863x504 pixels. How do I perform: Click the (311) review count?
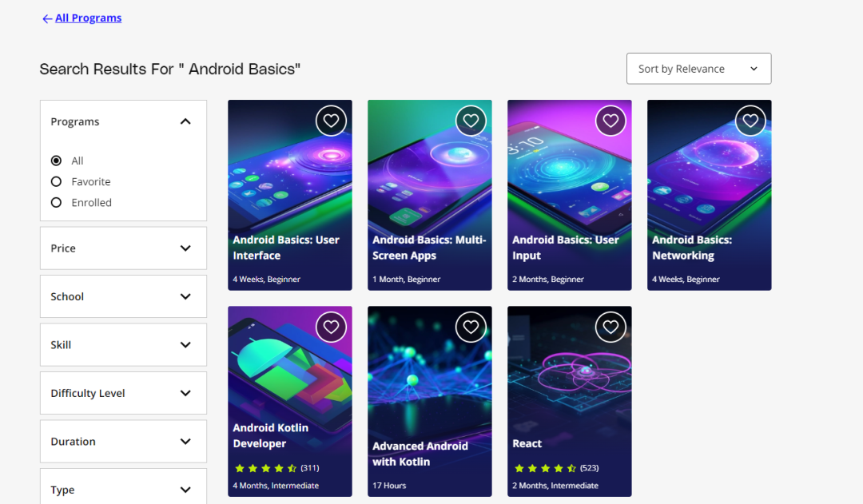coord(310,468)
